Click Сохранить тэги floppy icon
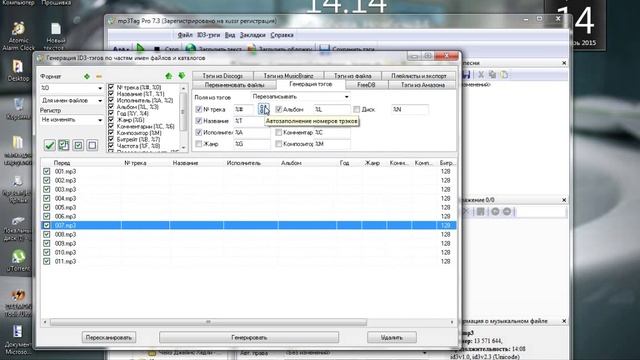 324,49
